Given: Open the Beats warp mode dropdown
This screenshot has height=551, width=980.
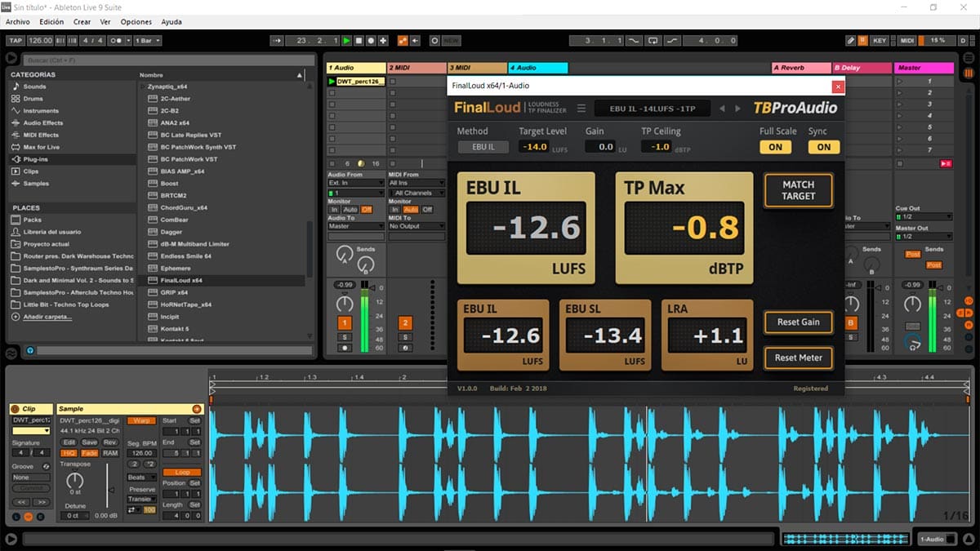Looking at the screenshot, I should 142,478.
